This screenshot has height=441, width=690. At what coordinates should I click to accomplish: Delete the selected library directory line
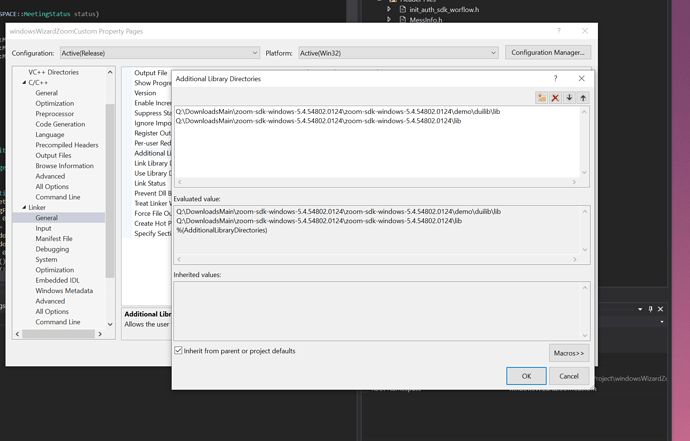pyautogui.click(x=555, y=98)
